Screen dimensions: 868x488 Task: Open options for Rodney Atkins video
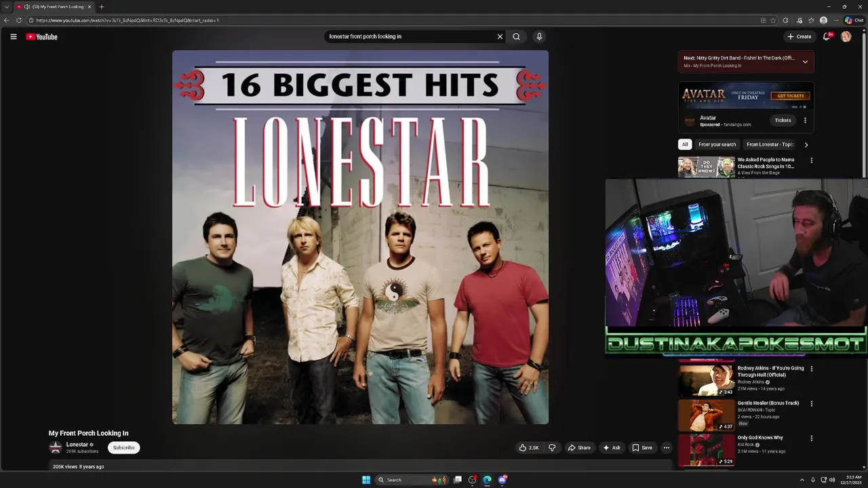[x=811, y=369]
